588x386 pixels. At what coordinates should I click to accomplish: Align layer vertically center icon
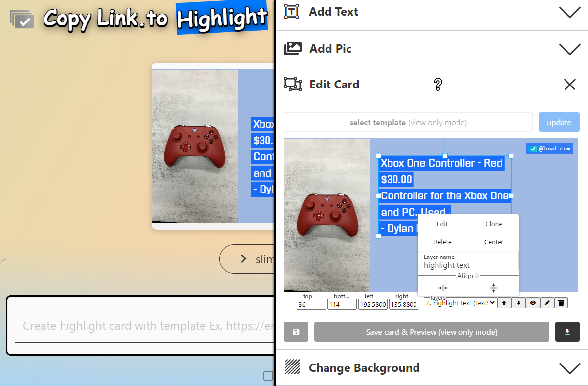[494, 288]
